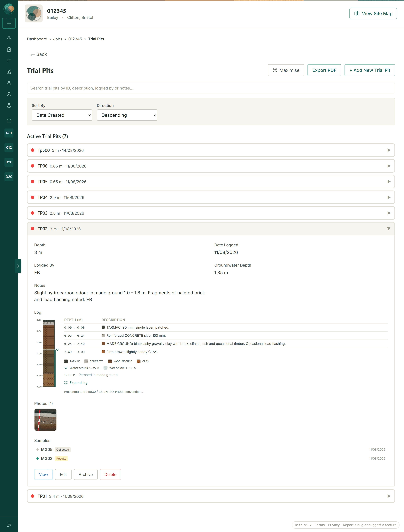Expand the TP01 trial pit row
The image size is (404, 532).
211,496
